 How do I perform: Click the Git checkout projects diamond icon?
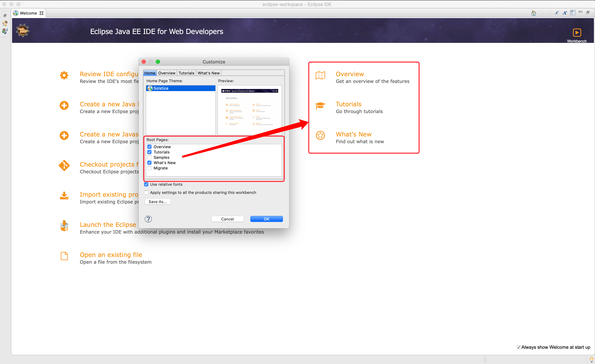[x=64, y=166]
